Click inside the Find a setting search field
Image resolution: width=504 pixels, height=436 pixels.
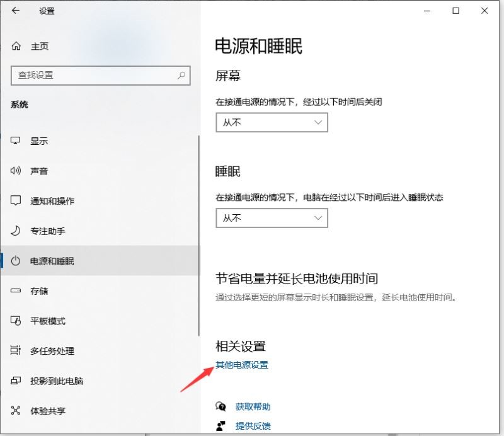pyautogui.click(x=94, y=75)
